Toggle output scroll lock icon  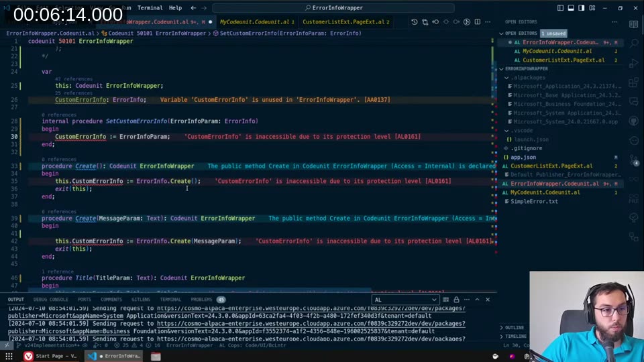click(456, 300)
